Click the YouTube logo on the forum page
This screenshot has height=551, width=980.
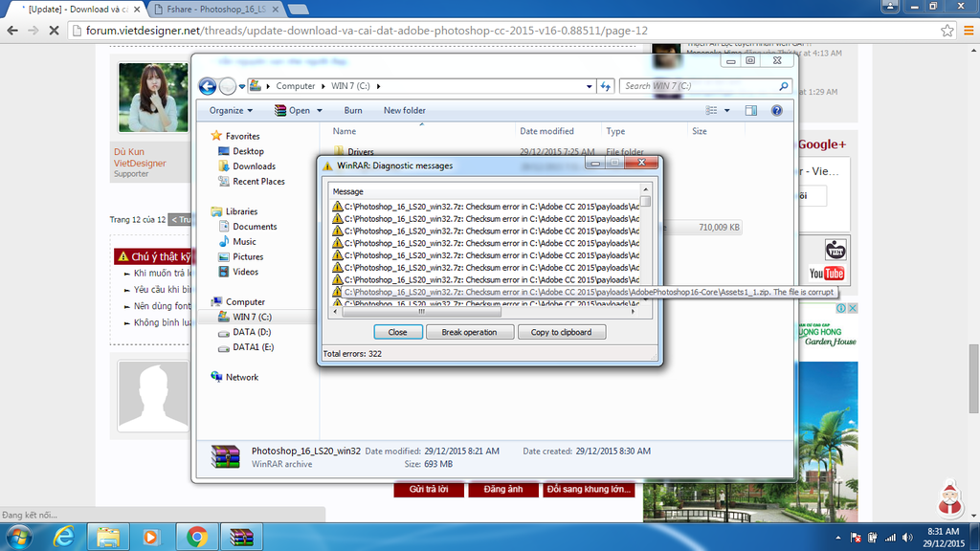[826, 274]
